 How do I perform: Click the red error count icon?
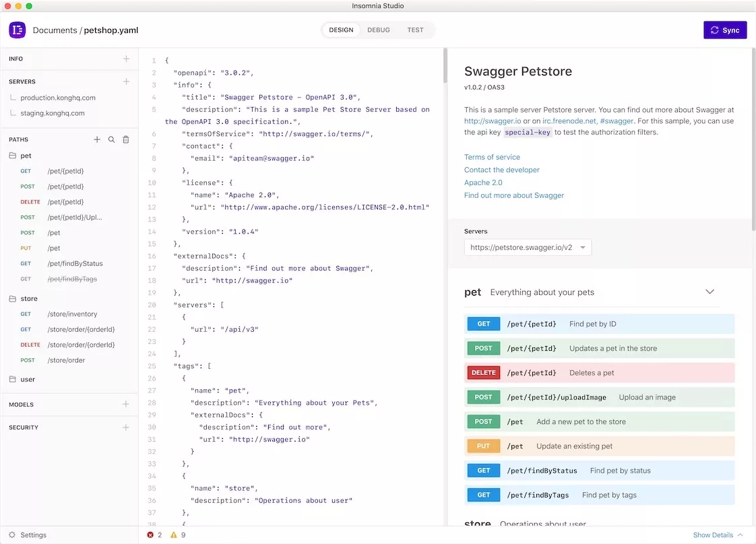150,535
